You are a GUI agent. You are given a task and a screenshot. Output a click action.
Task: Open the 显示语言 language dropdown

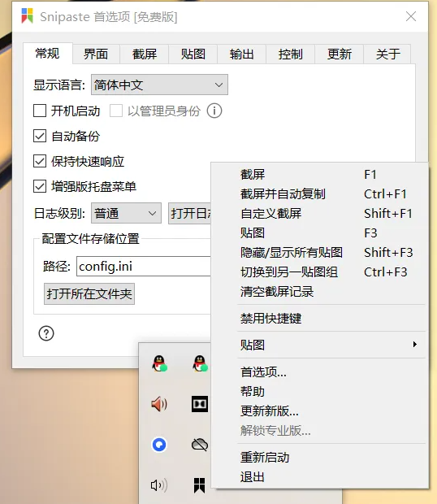click(159, 85)
